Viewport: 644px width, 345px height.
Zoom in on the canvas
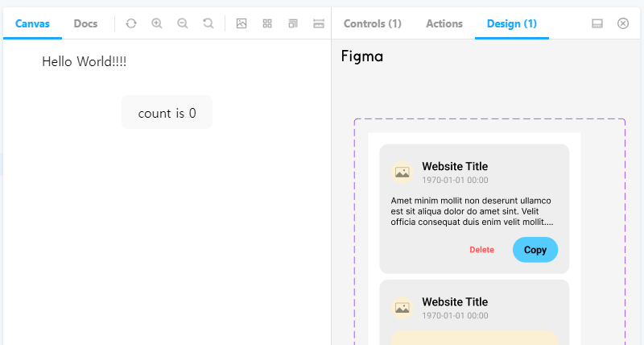pos(157,23)
